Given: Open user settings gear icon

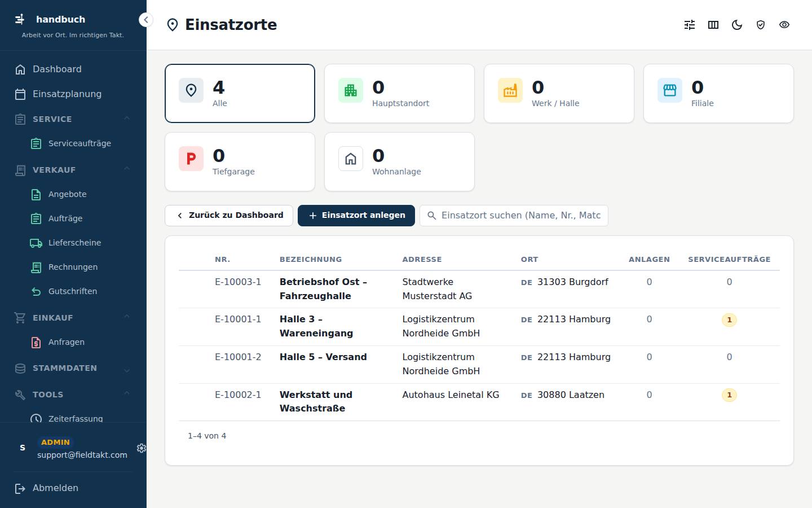Looking at the screenshot, I should coord(142,448).
